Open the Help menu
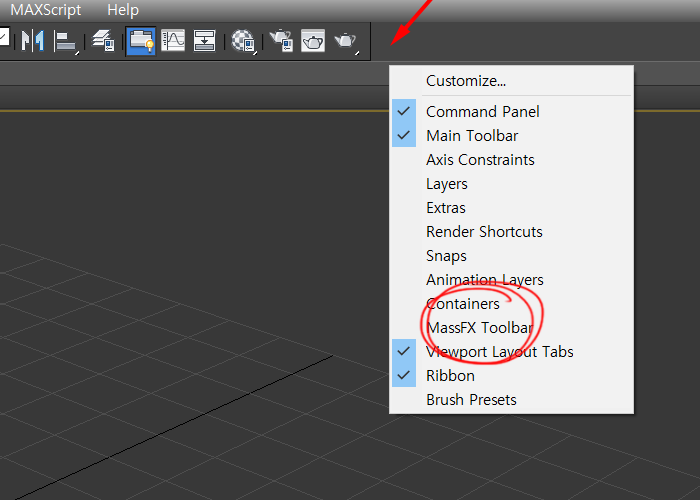The width and height of the screenshot is (700, 500). pos(123,10)
